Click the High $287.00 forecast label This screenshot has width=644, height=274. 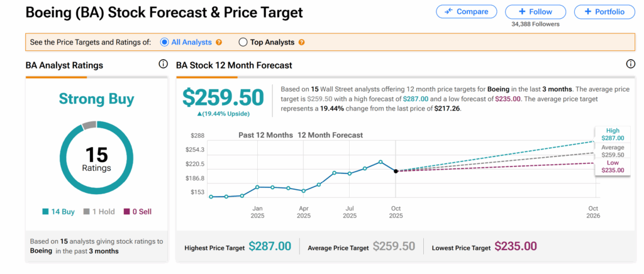click(x=613, y=134)
